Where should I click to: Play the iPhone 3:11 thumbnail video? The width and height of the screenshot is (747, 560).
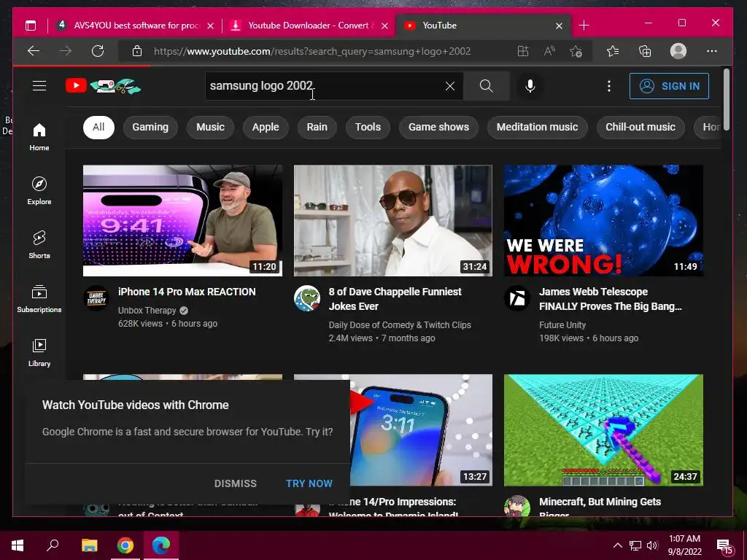421,430
